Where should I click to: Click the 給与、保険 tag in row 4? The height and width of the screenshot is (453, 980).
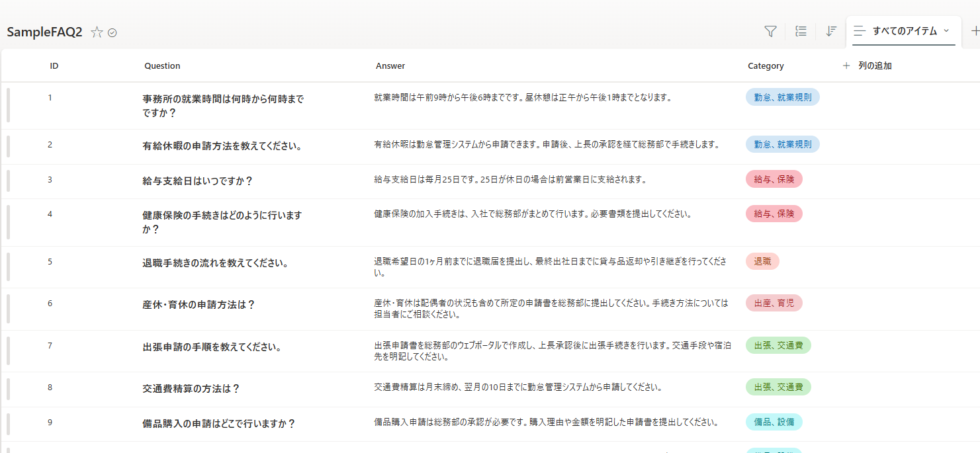(x=774, y=214)
